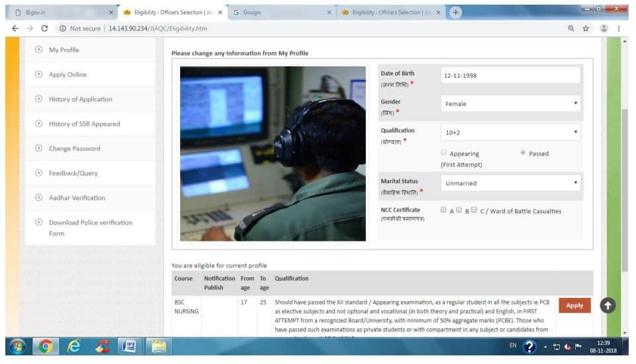Open the Chrome three-dot menu
The width and height of the screenshot is (636, 364).
(619, 28)
